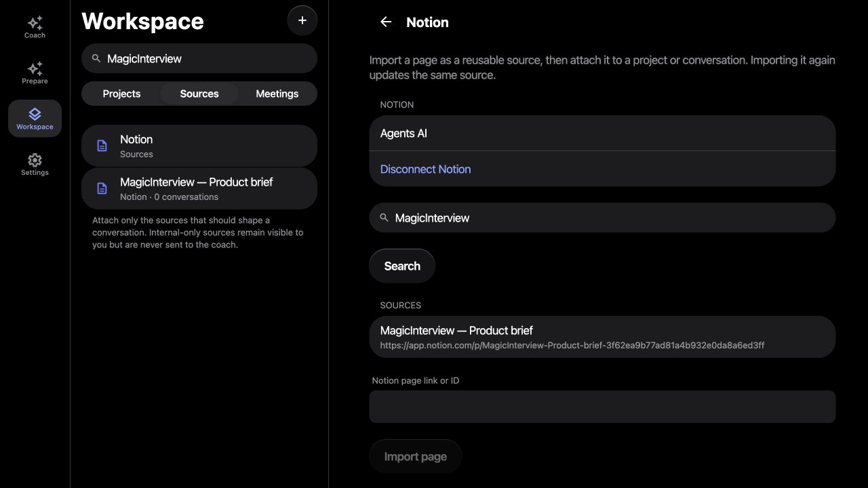868x488 pixels.
Task: Switch to the Meetings tab
Action: (x=277, y=94)
